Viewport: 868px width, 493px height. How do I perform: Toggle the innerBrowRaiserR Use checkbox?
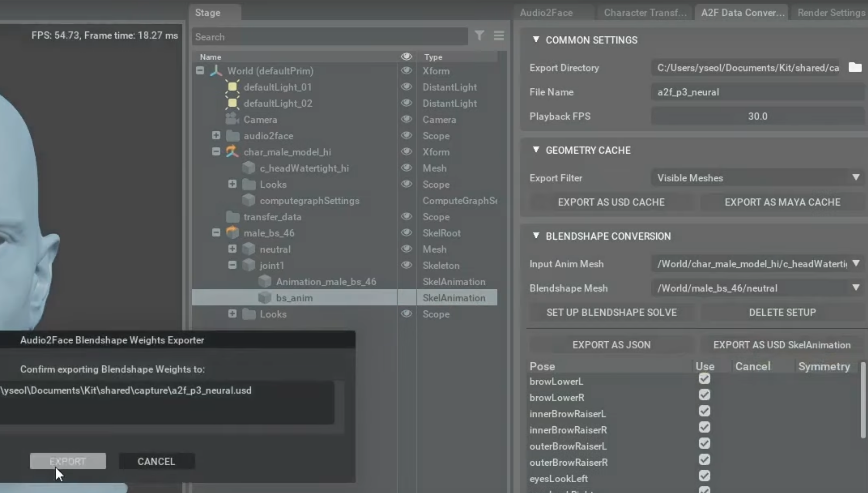coord(704,427)
